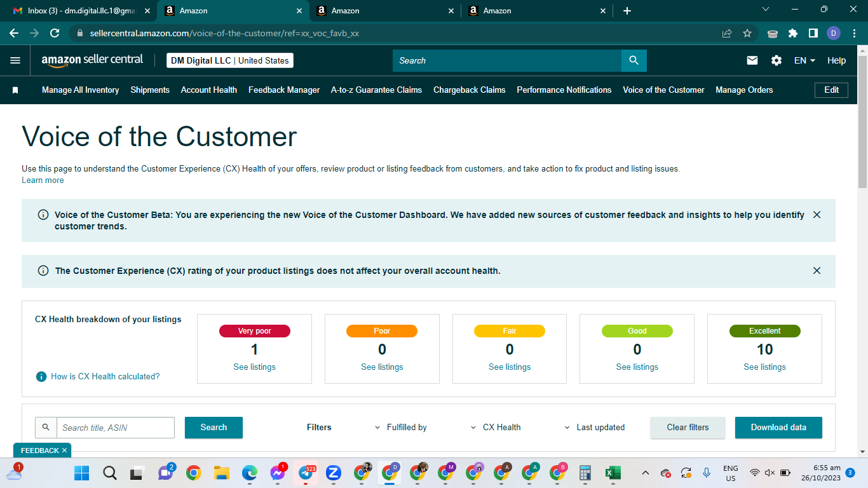Click Clear filters

click(688, 428)
